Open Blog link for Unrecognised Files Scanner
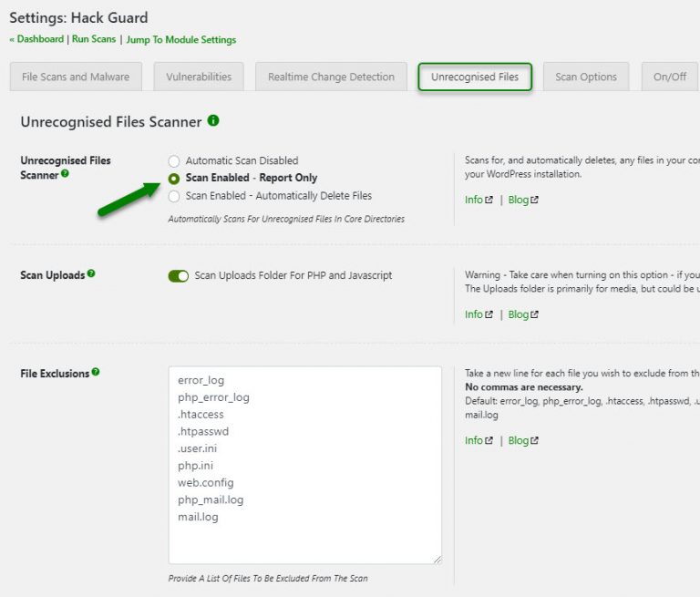The width and height of the screenshot is (700, 597). pos(523,200)
